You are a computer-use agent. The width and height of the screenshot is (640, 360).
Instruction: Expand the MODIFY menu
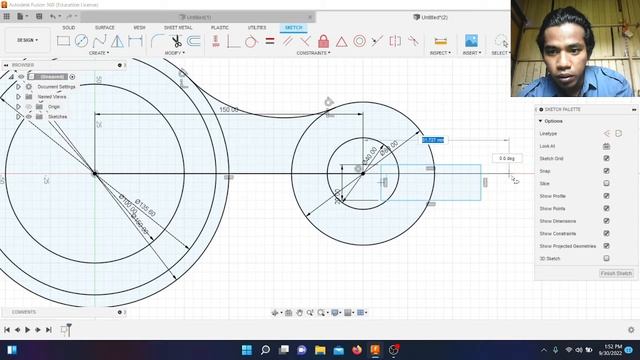click(175, 53)
